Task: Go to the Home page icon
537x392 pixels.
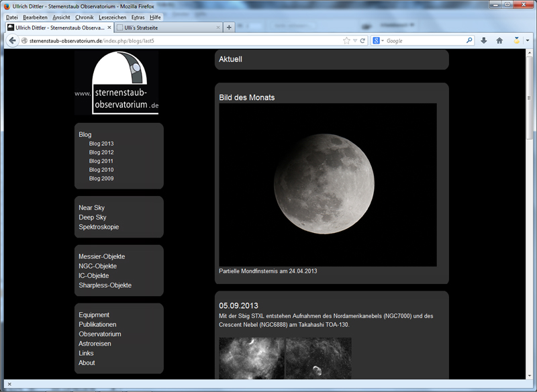Action: tap(499, 41)
